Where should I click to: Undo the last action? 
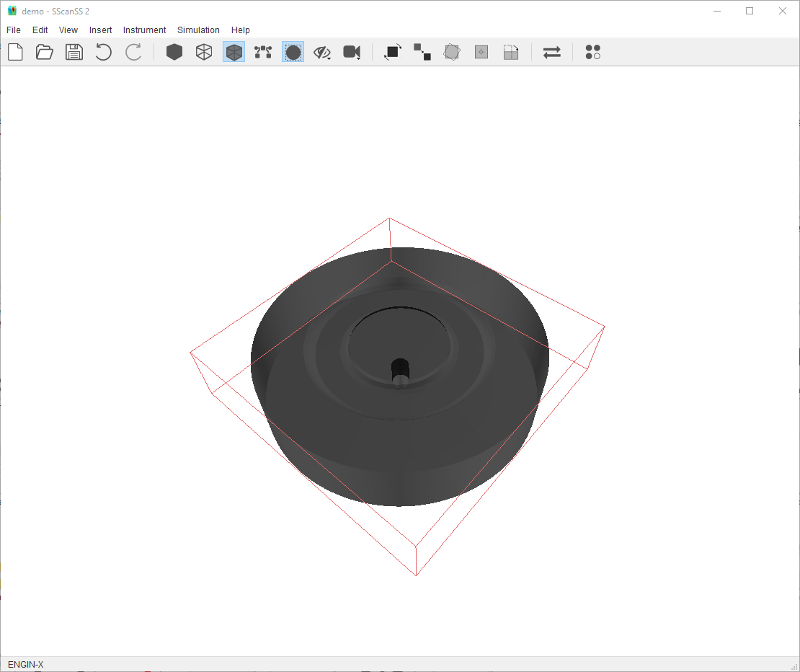pyautogui.click(x=104, y=52)
